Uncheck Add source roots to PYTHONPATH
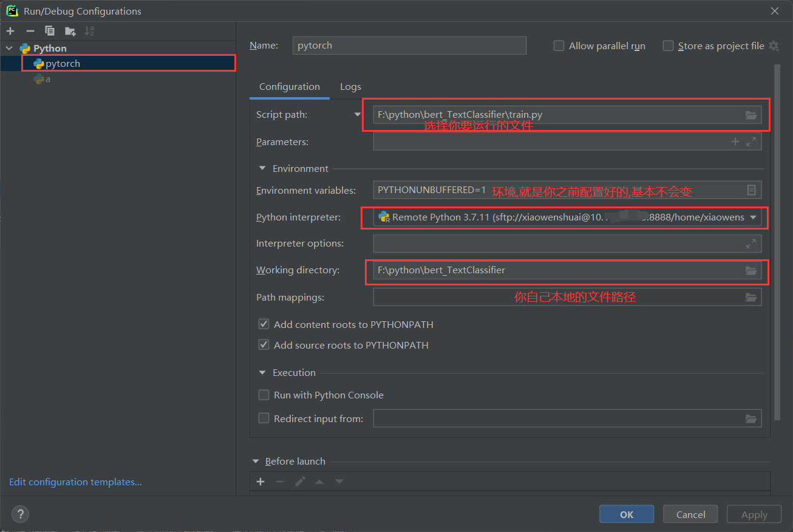The image size is (793, 532). pyautogui.click(x=264, y=345)
